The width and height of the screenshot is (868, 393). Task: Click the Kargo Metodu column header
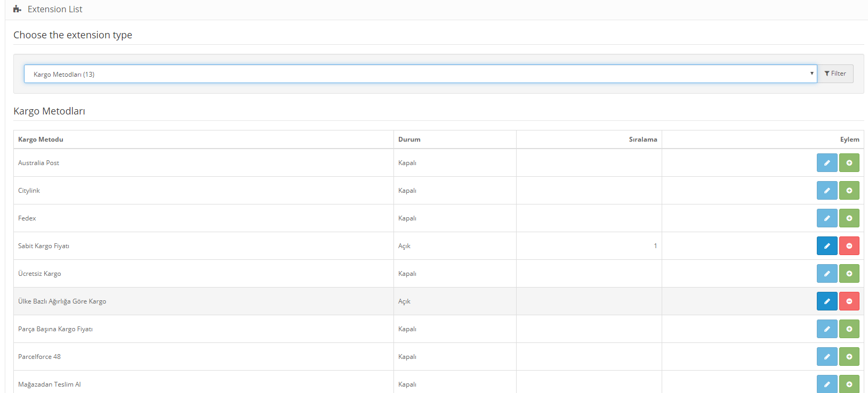coord(41,140)
